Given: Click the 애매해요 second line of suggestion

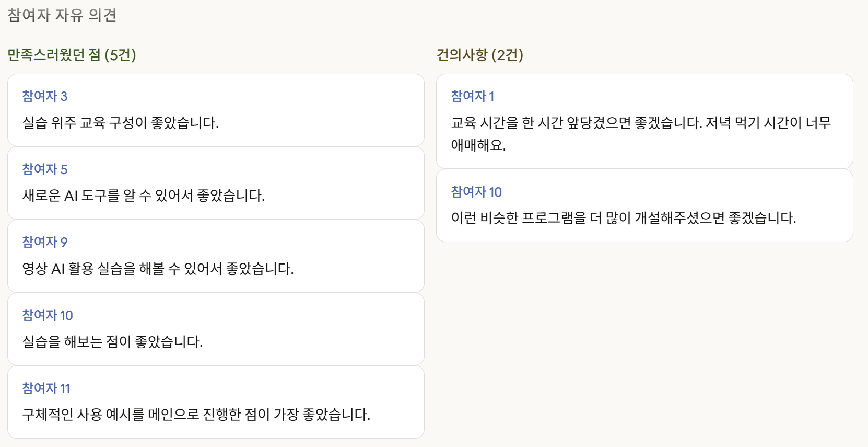Looking at the screenshot, I should 478,145.
